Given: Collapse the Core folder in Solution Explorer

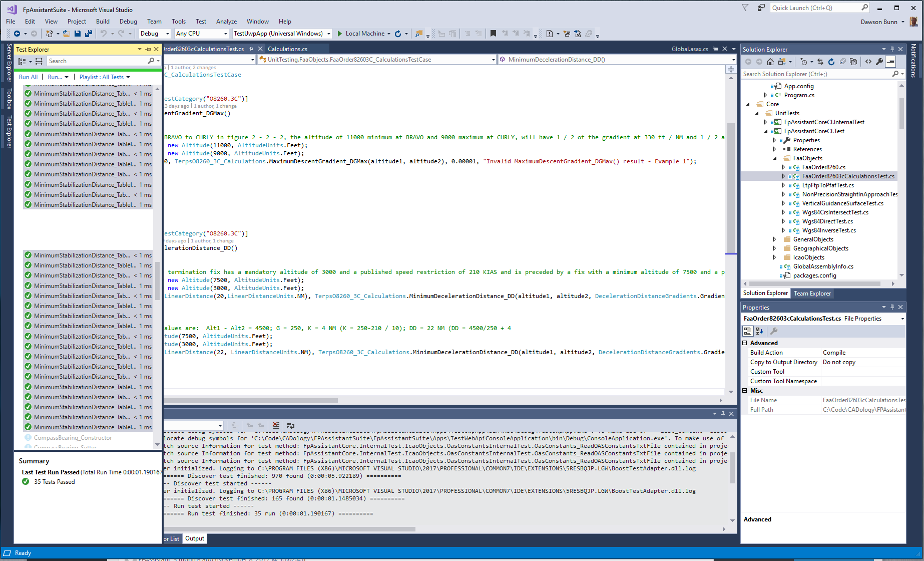Looking at the screenshot, I should (748, 104).
